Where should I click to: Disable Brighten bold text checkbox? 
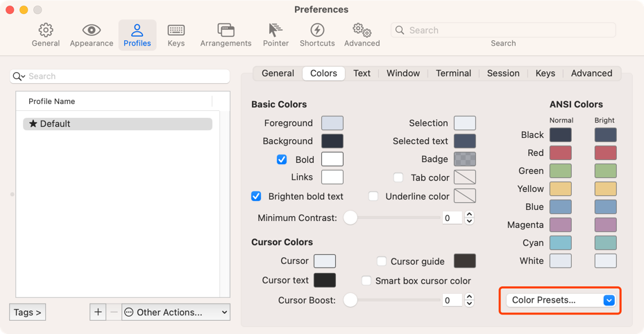point(256,196)
